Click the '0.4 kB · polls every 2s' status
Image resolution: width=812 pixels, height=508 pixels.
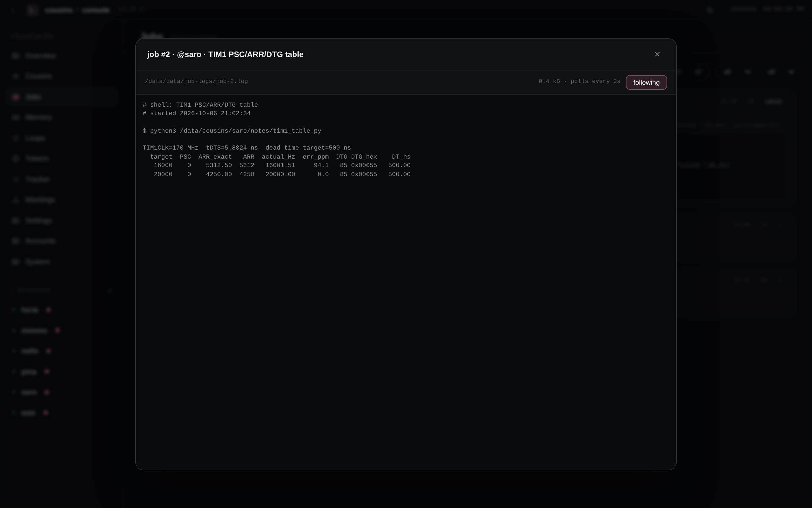579,81
